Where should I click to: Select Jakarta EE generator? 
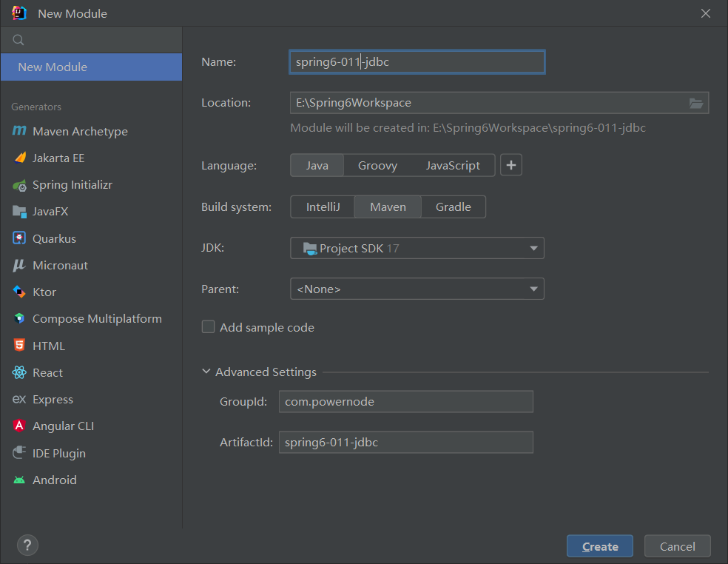click(92, 158)
